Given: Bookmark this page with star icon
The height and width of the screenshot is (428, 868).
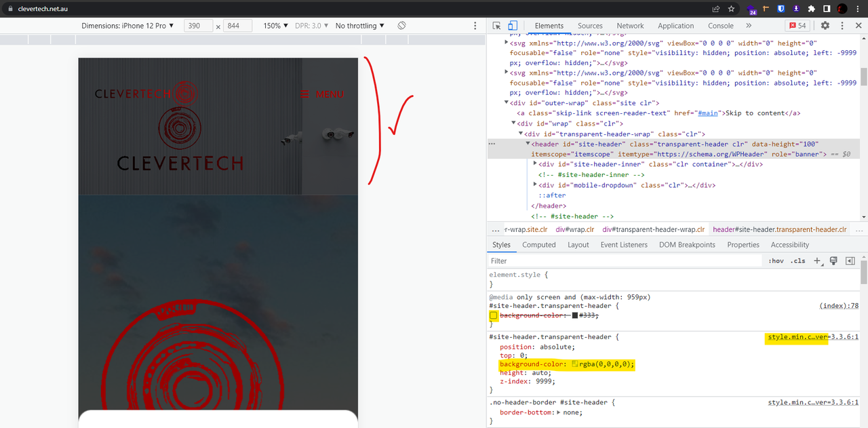Looking at the screenshot, I should pos(732,9).
